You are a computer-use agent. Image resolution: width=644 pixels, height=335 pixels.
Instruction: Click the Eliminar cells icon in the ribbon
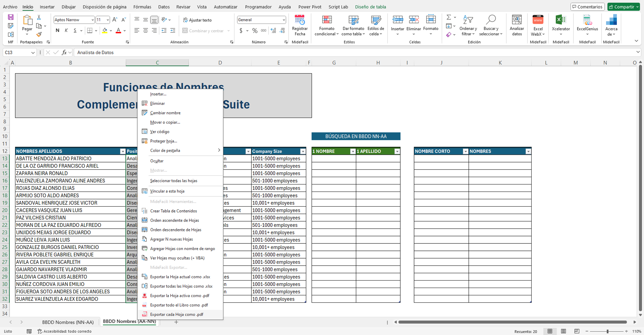[413, 20]
